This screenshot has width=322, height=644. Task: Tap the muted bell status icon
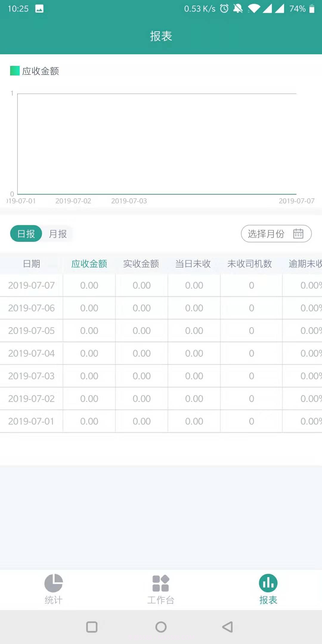tap(238, 9)
